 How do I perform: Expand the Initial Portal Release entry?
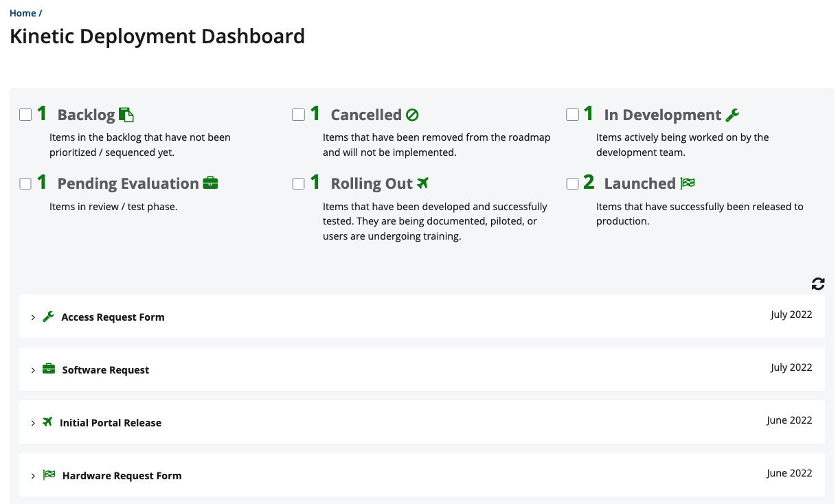point(33,423)
